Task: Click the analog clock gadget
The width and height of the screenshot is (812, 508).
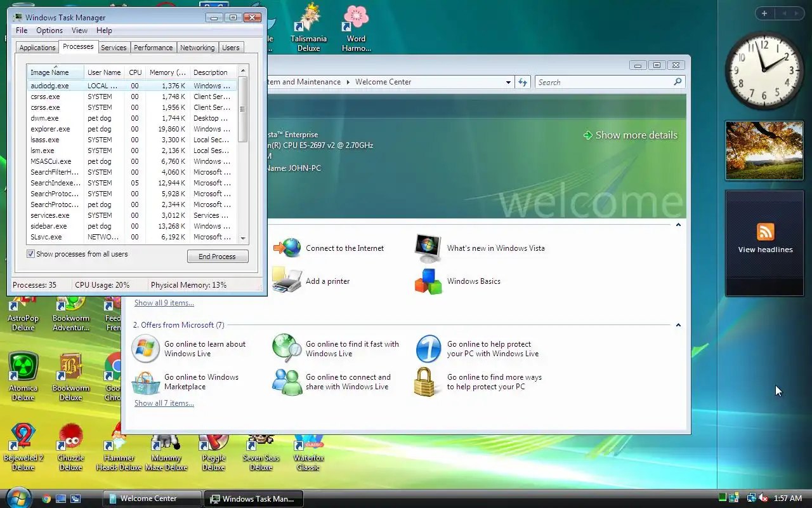Action: pos(764,72)
